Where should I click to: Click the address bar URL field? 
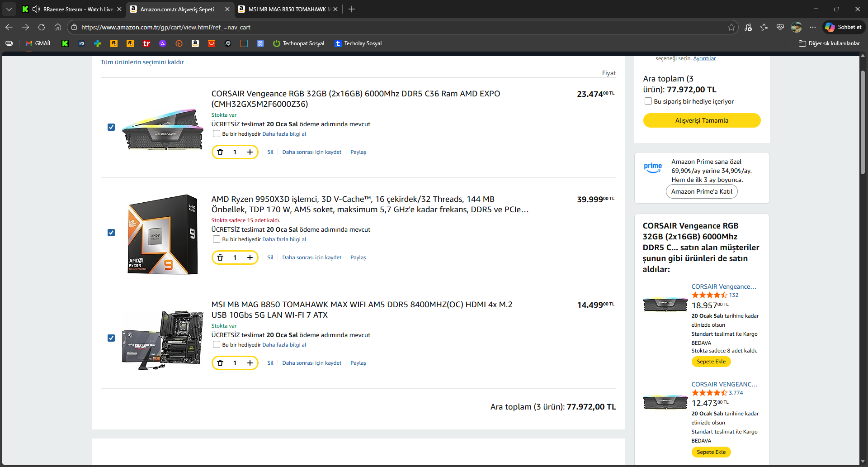(x=402, y=27)
